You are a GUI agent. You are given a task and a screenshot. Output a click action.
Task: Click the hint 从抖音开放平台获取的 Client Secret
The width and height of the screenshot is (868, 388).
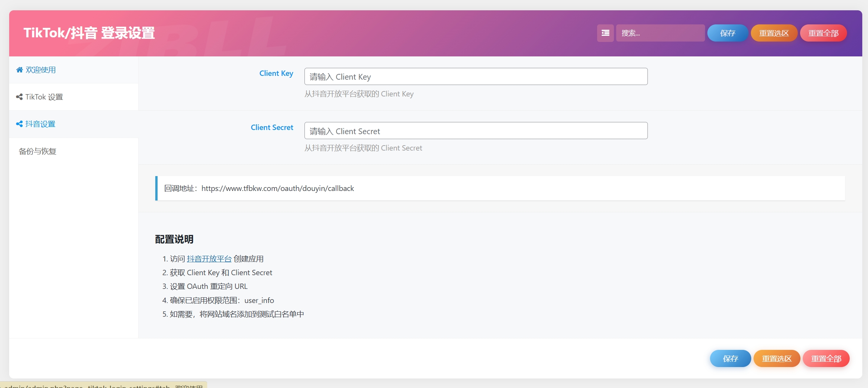point(363,148)
